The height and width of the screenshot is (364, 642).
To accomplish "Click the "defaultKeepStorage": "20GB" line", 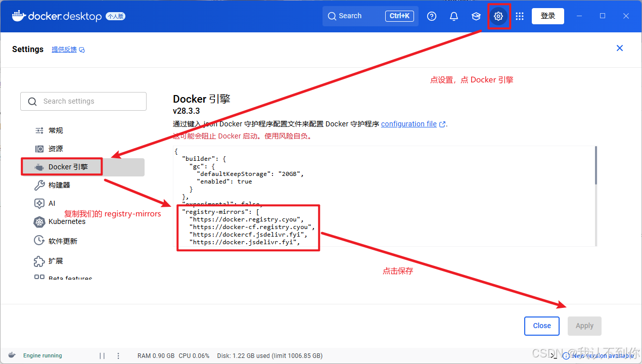I will (x=250, y=174).
